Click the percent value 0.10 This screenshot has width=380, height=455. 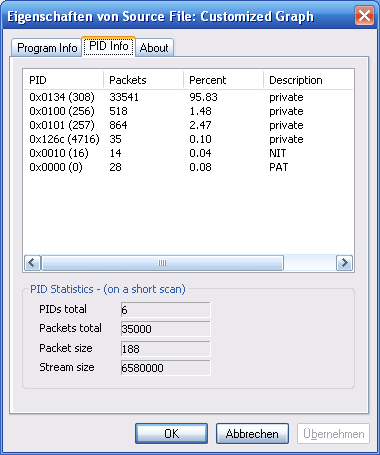coord(200,139)
